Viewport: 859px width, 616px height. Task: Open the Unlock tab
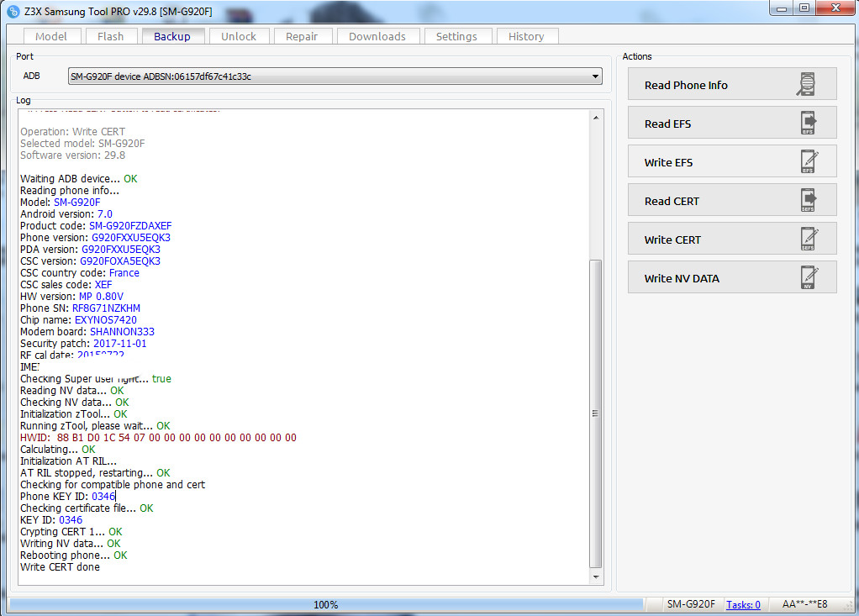(x=239, y=36)
